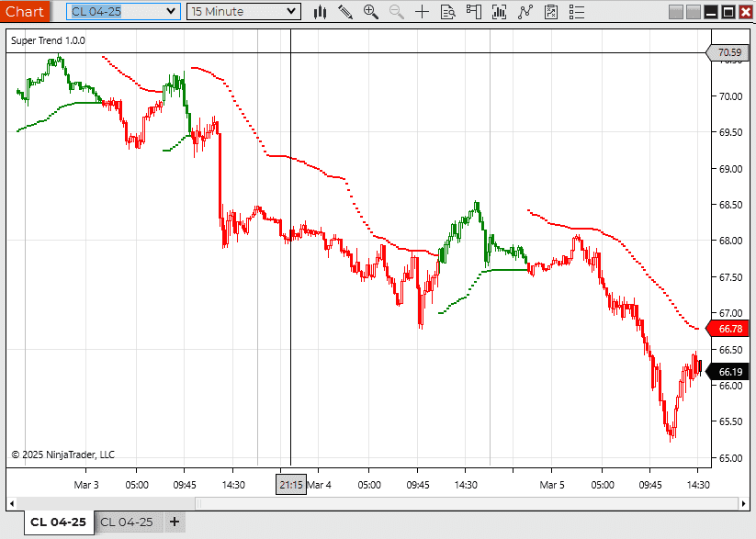Open the Strategies clipboard icon

pyautogui.click(x=550, y=12)
